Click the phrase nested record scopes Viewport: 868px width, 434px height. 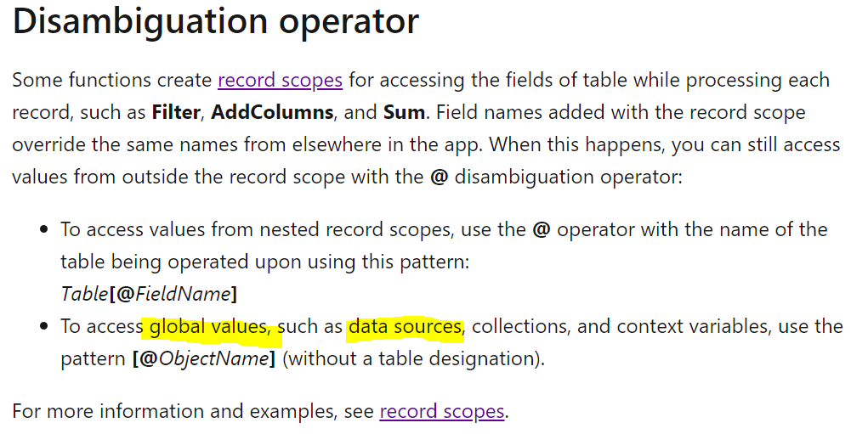355,230
